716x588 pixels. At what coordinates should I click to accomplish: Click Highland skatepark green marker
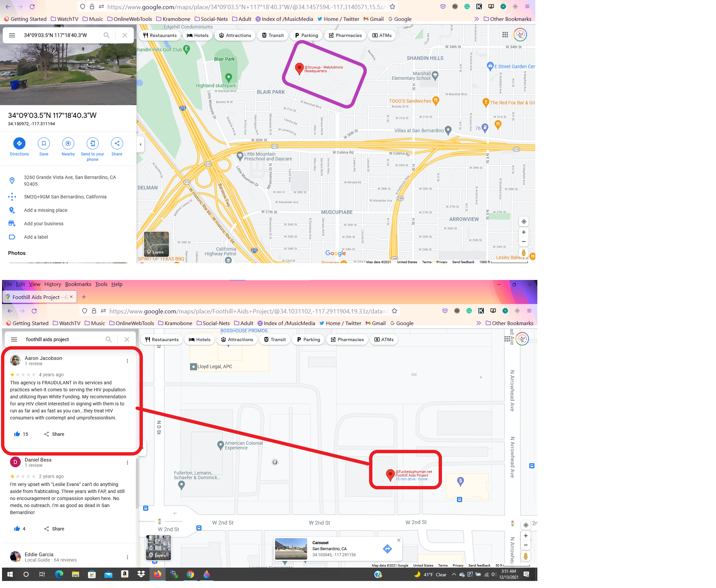[229, 78]
